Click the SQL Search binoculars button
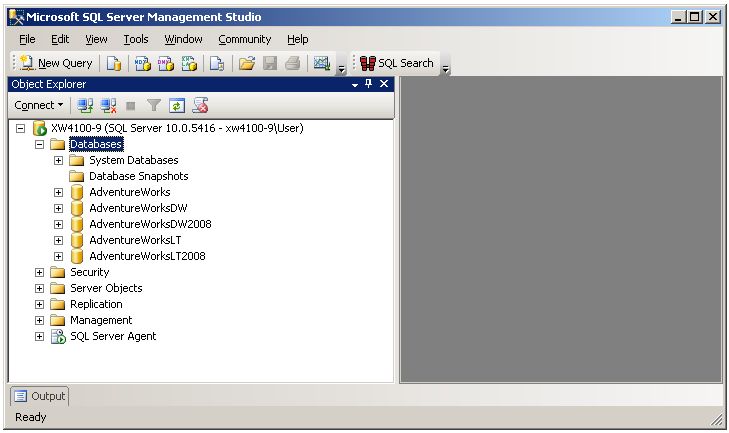This screenshot has height=433, width=729. click(x=397, y=63)
